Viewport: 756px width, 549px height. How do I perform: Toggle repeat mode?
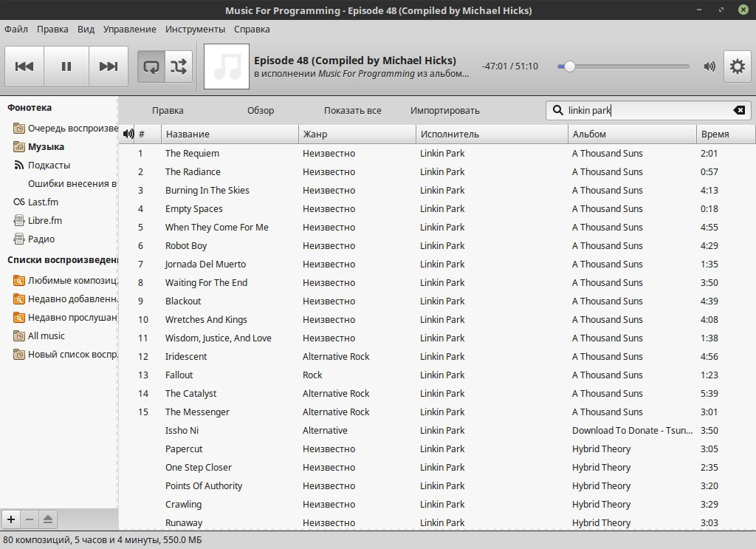[x=151, y=67]
